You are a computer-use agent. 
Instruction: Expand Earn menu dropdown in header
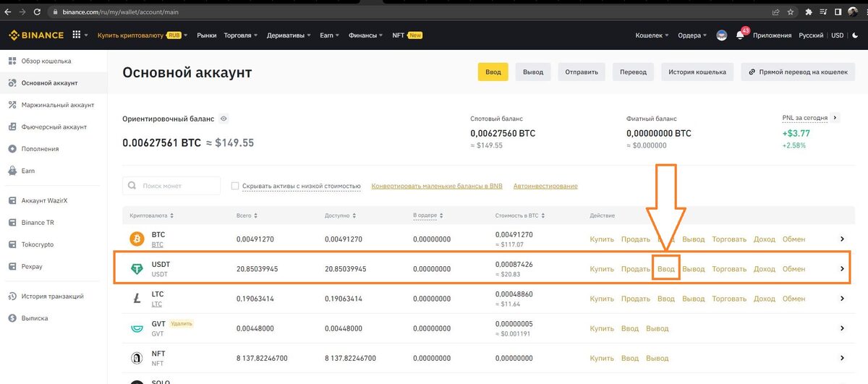pos(329,35)
